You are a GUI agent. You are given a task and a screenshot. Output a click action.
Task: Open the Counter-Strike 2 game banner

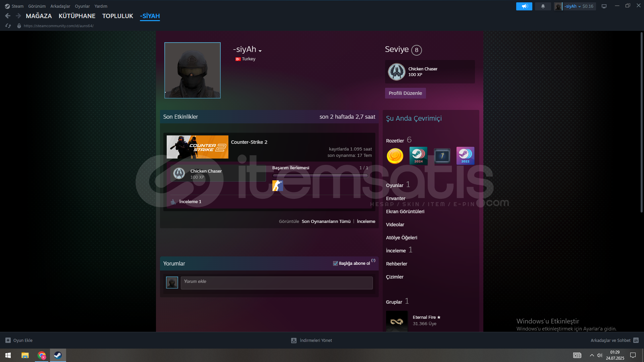[198, 147]
